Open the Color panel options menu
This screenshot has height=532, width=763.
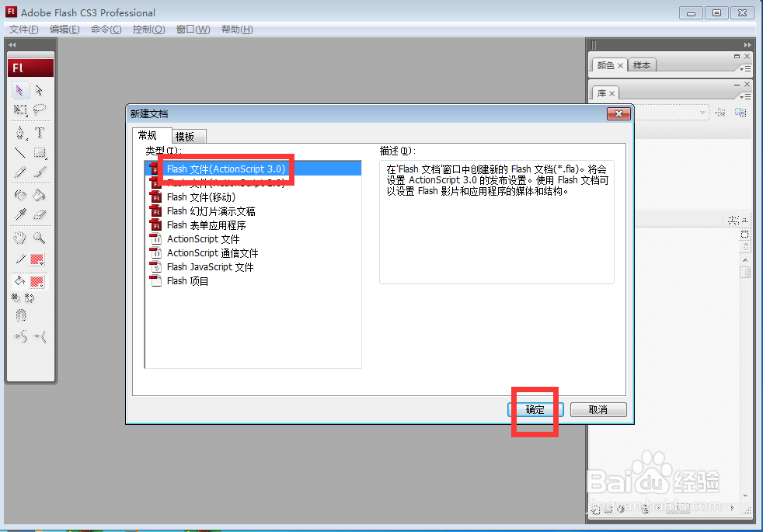(x=745, y=69)
